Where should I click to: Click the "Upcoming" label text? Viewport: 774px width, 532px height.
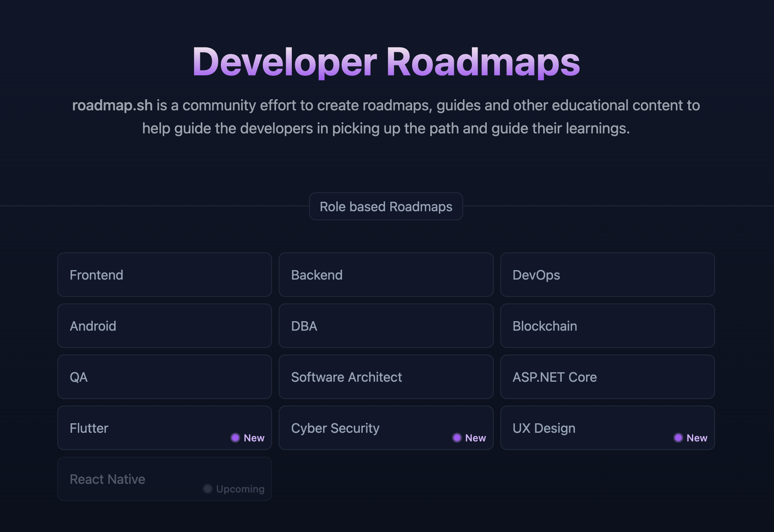coord(240,489)
